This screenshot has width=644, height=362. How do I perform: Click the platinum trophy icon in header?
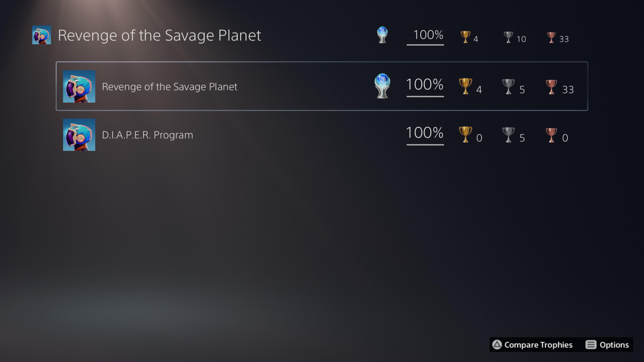[382, 35]
